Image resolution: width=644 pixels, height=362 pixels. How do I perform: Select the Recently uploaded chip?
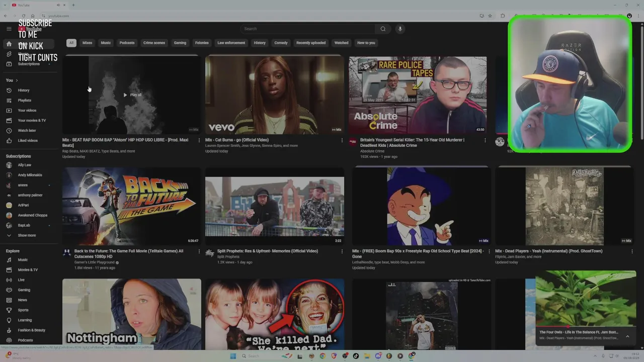(311, 43)
